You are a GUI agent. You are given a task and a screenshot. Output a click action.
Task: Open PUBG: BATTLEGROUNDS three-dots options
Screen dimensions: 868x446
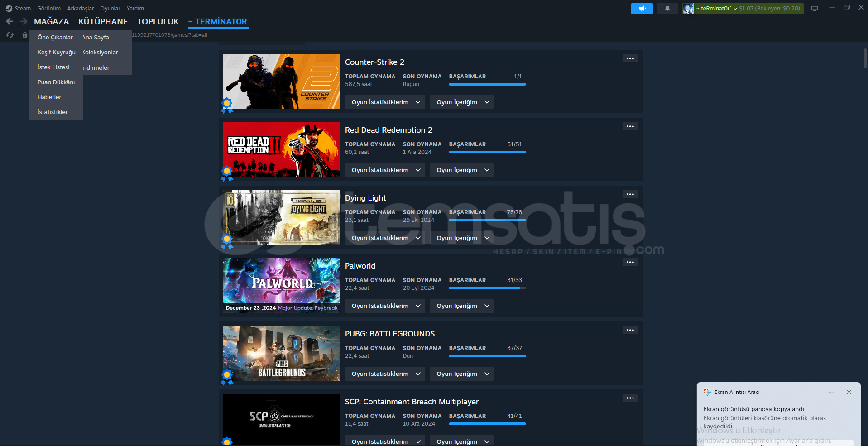630,330
